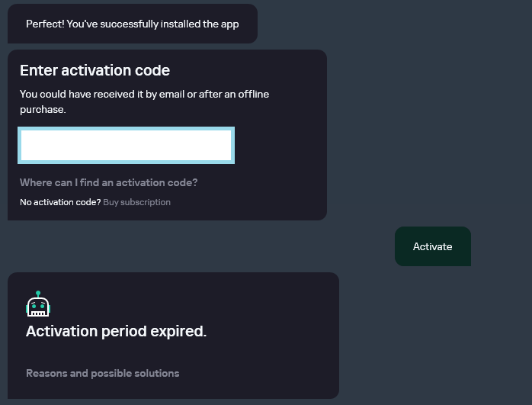Click the right end of the code field
The height and width of the screenshot is (405, 532).
point(226,146)
